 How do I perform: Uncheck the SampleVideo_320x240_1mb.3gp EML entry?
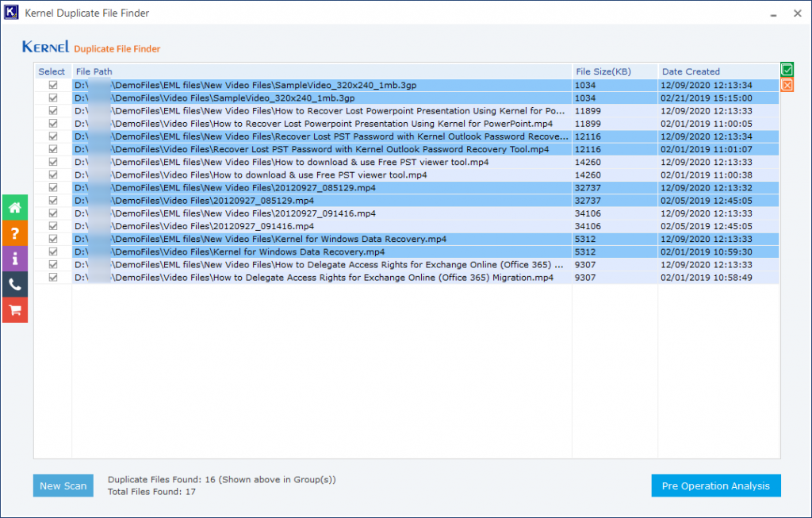52,85
